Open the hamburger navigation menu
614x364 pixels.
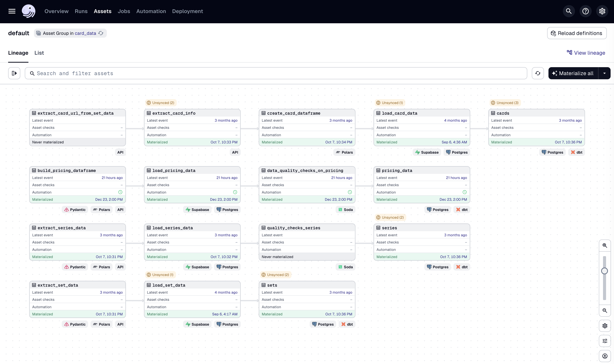(x=12, y=11)
